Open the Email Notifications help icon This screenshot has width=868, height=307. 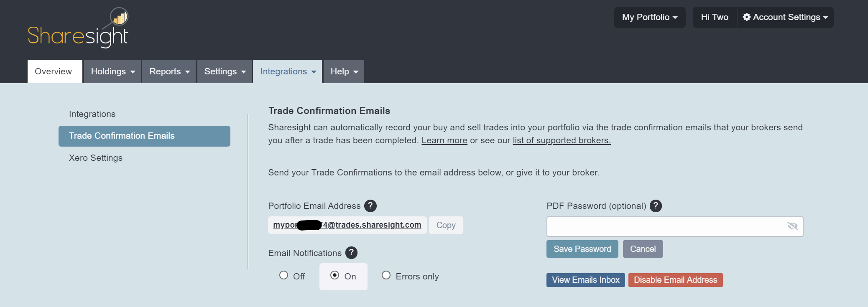pyautogui.click(x=351, y=253)
